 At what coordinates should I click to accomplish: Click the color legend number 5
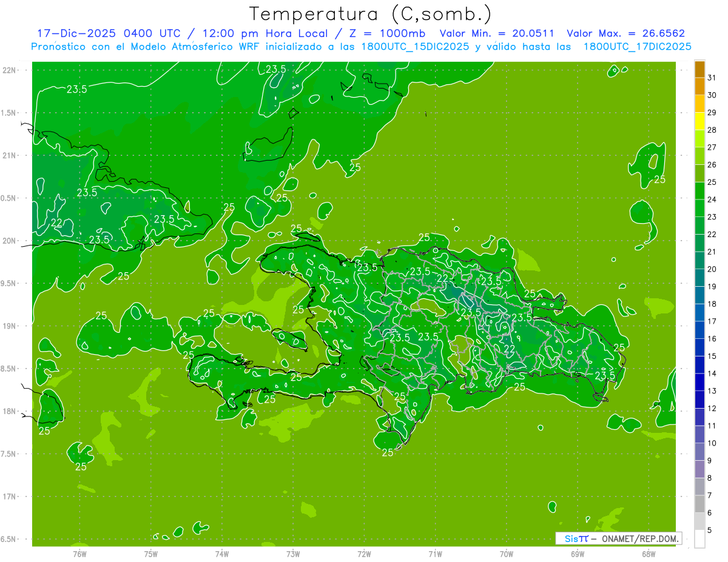coord(710,530)
